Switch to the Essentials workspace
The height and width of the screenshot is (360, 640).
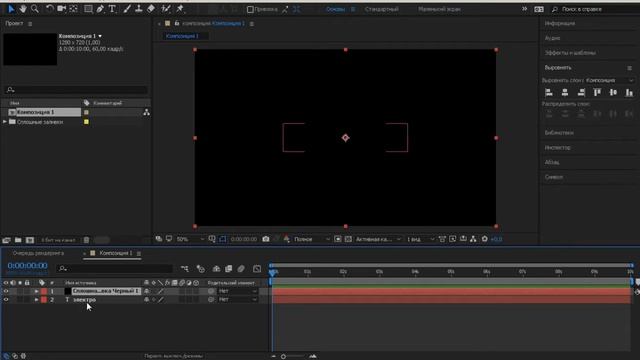pos(336,9)
